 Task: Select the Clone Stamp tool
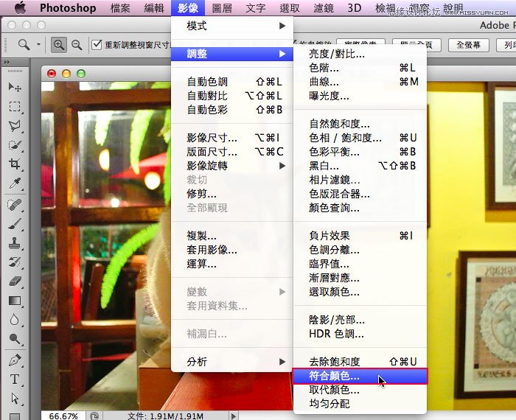coord(15,243)
